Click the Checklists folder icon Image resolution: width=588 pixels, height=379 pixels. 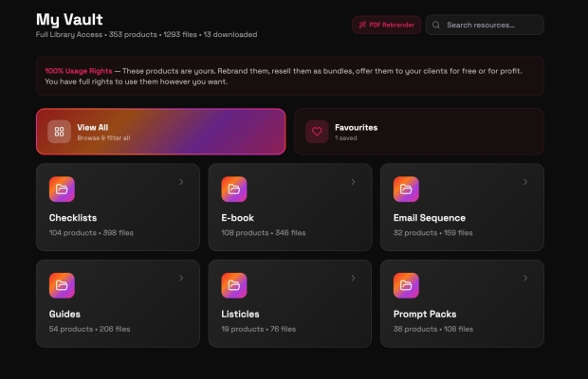click(62, 189)
